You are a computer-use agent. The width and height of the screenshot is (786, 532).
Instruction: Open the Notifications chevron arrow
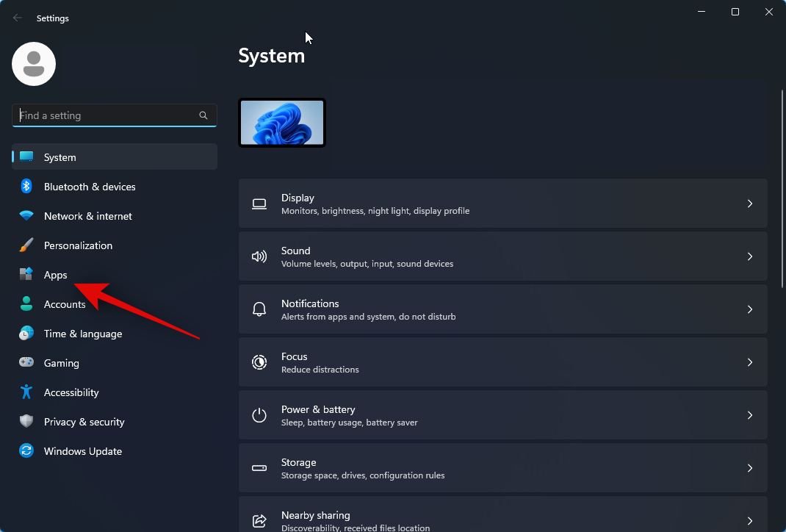[x=750, y=309]
